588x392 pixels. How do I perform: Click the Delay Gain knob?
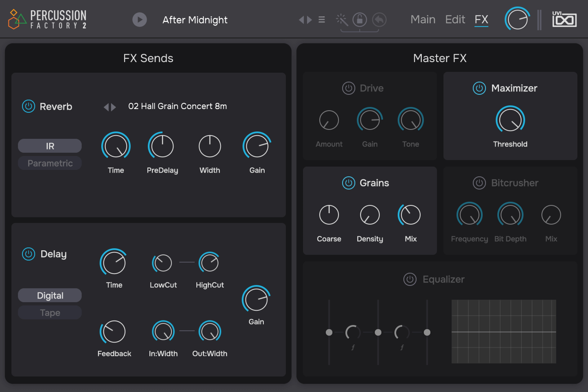pos(256,300)
